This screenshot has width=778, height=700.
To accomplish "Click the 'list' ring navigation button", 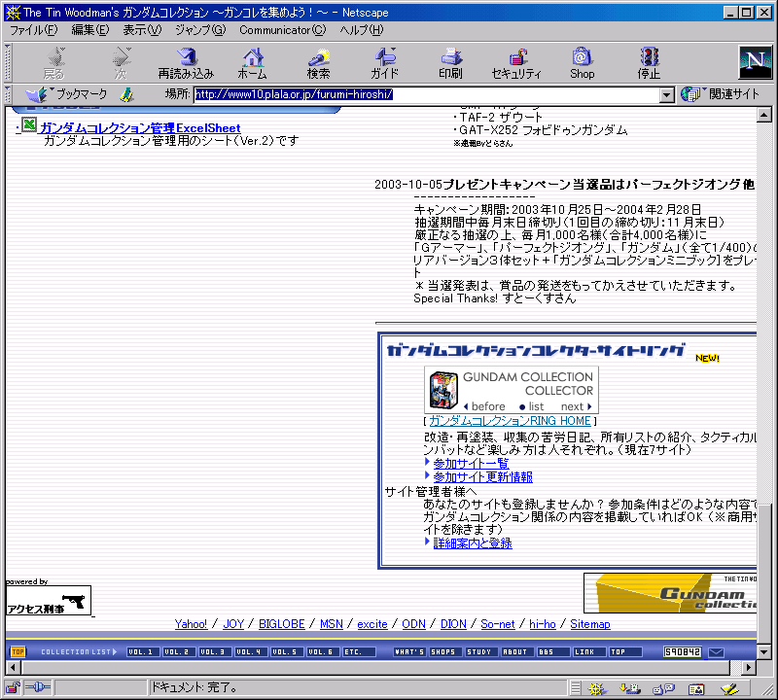I will pyautogui.click(x=531, y=406).
